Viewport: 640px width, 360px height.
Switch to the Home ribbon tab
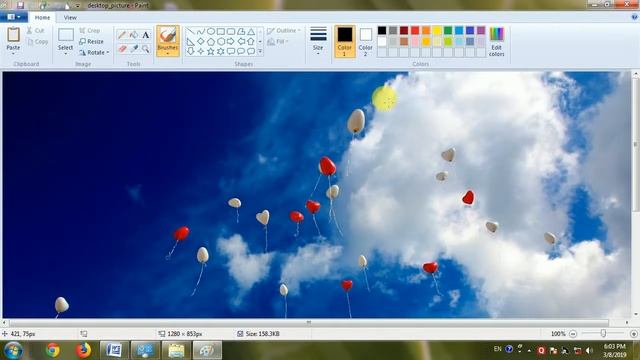click(42, 18)
